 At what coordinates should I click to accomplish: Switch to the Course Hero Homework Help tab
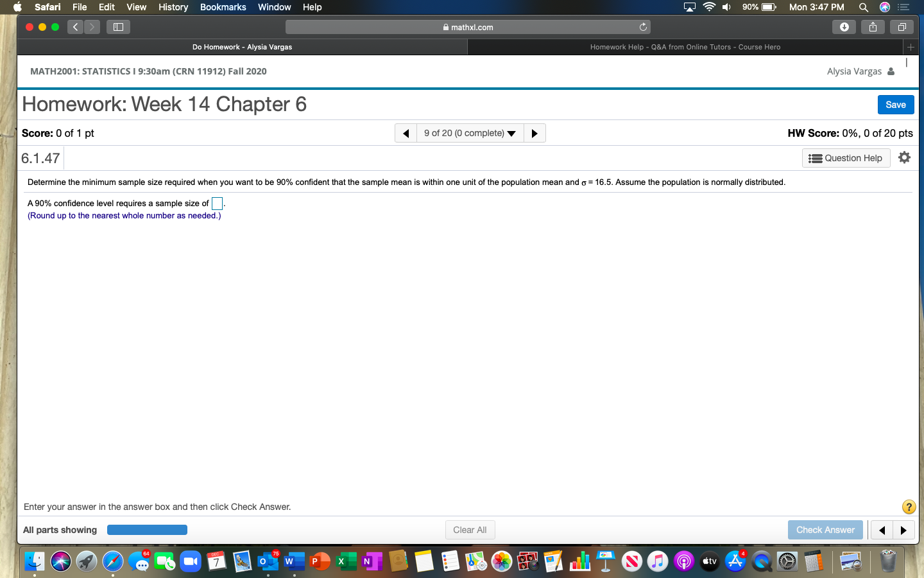(685, 47)
